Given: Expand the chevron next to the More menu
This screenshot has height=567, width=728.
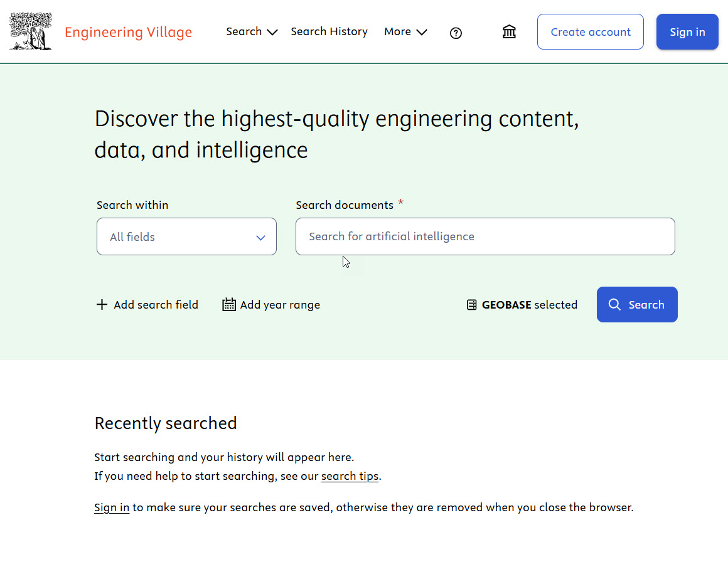Looking at the screenshot, I should click(x=422, y=33).
